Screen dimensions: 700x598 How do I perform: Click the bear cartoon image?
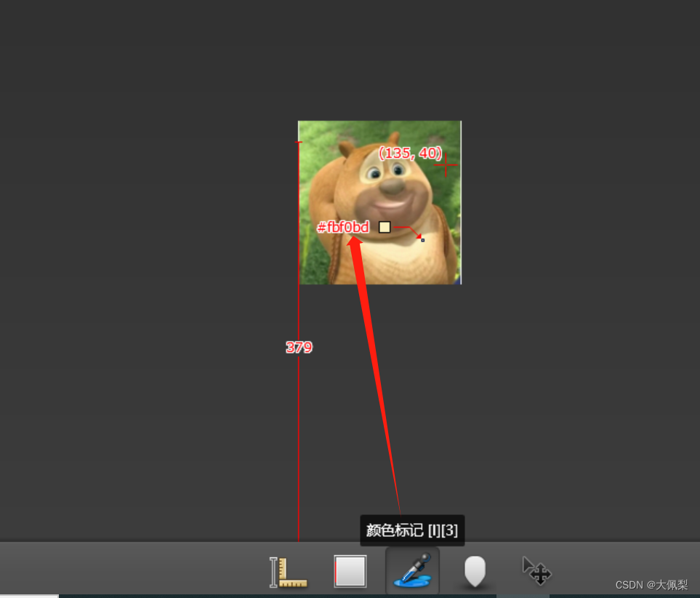coord(379,202)
